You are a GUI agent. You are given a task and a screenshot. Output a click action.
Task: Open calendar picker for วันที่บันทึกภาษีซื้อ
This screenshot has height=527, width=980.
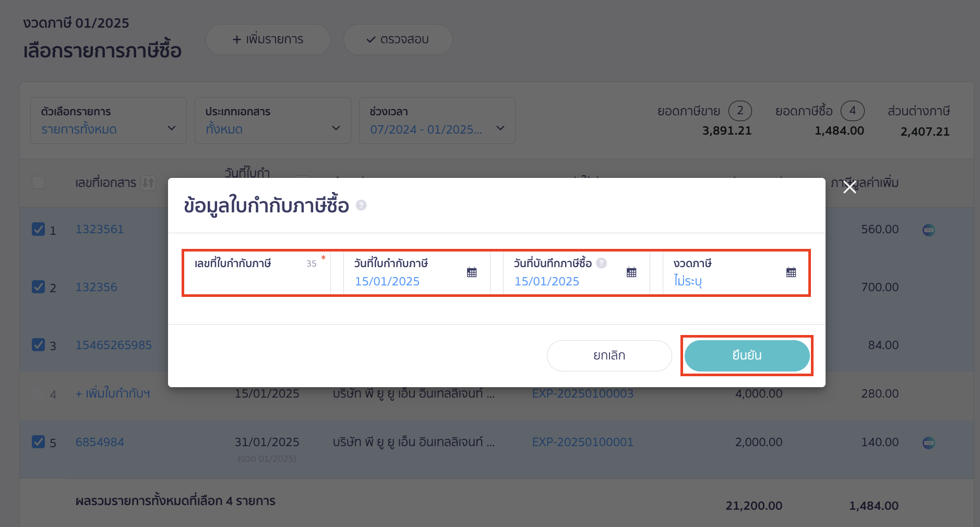631,272
